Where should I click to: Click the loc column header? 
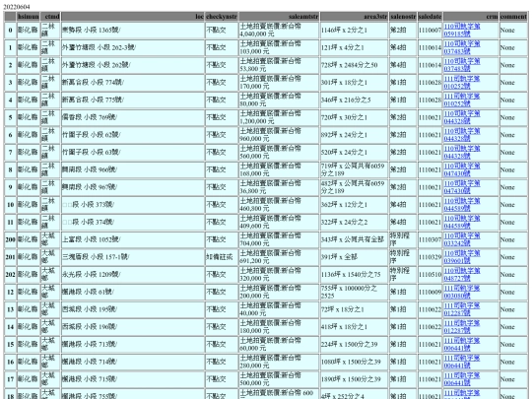coord(133,17)
